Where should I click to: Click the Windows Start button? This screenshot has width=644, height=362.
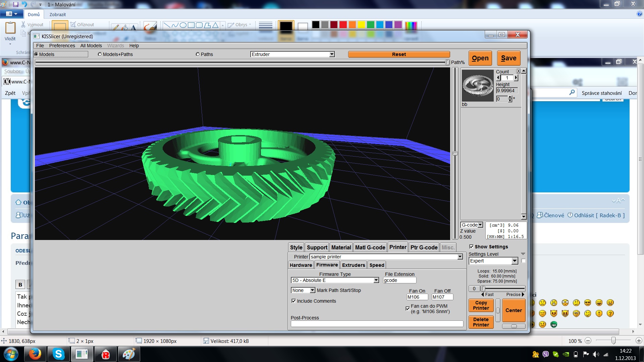click(11, 354)
